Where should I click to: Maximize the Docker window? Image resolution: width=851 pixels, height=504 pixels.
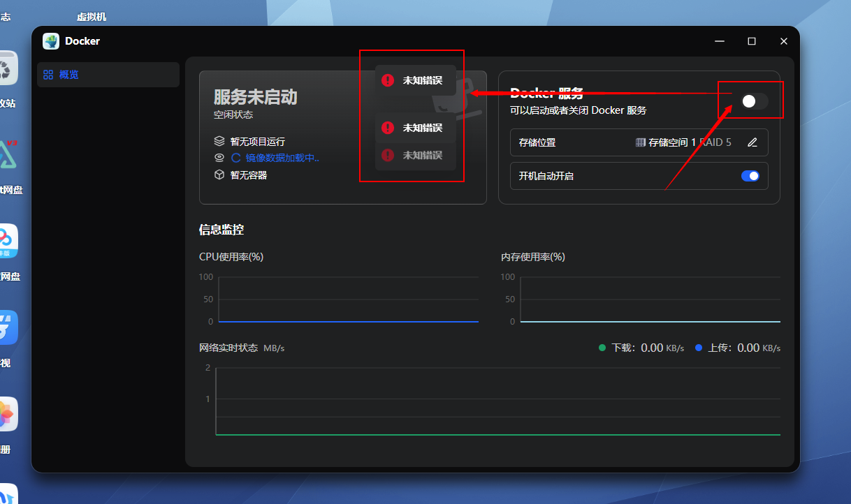click(752, 41)
